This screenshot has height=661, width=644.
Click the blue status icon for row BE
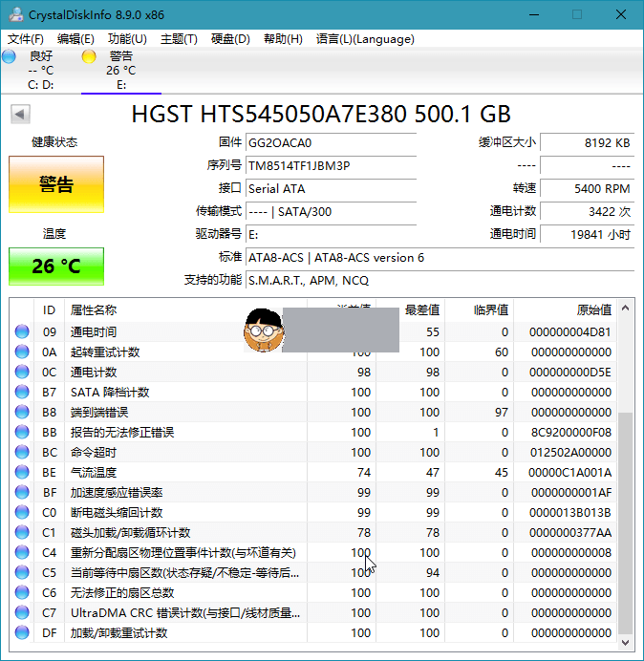pos(22,472)
